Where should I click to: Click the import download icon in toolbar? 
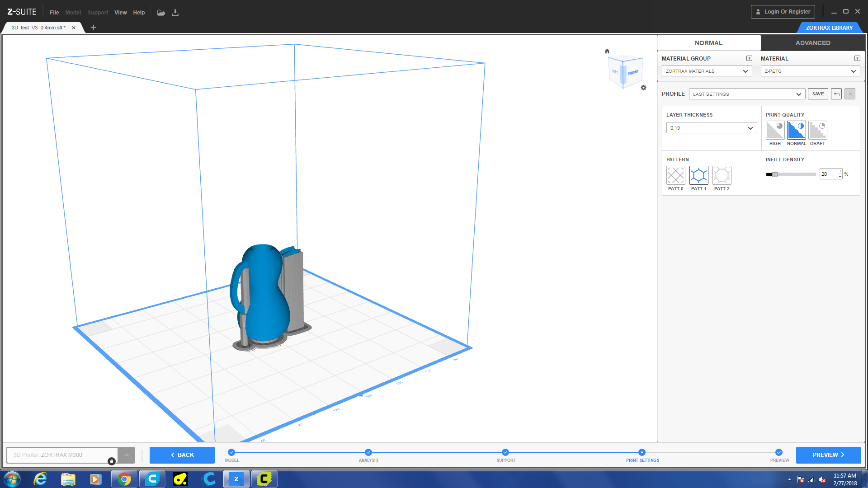pyautogui.click(x=175, y=13)
